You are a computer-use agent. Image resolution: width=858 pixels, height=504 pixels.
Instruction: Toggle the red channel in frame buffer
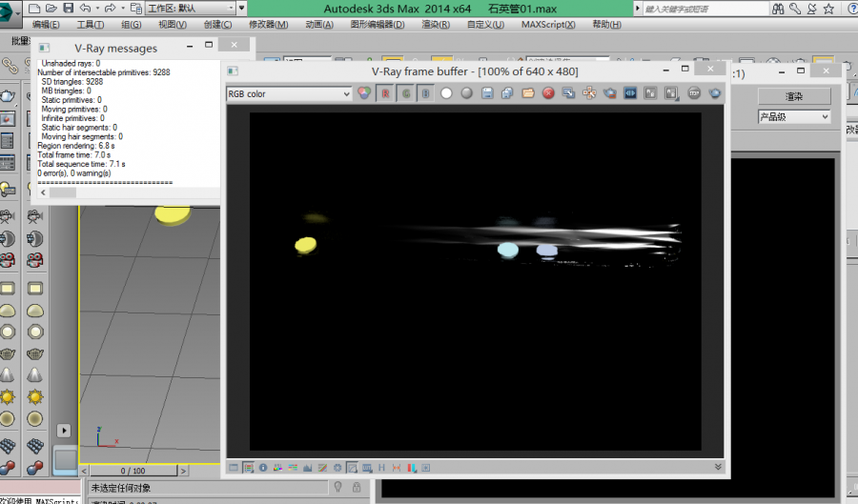coord(385,93)
